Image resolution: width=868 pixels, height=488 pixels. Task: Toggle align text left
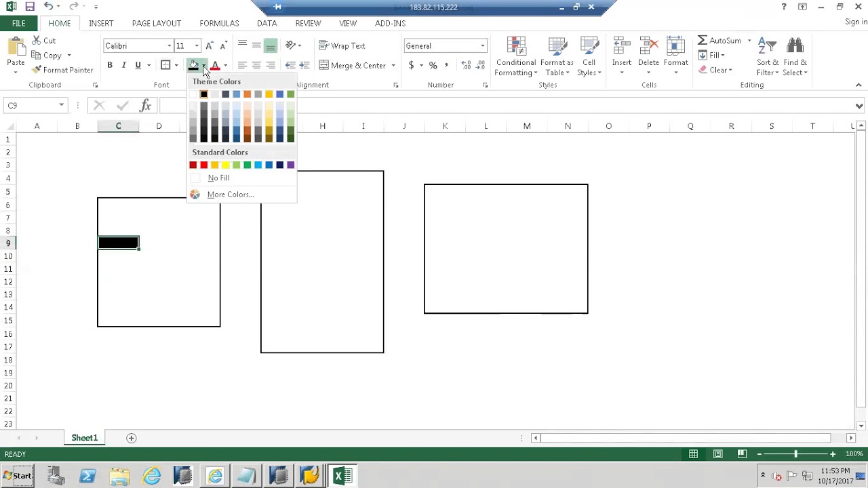pos(242,66)
